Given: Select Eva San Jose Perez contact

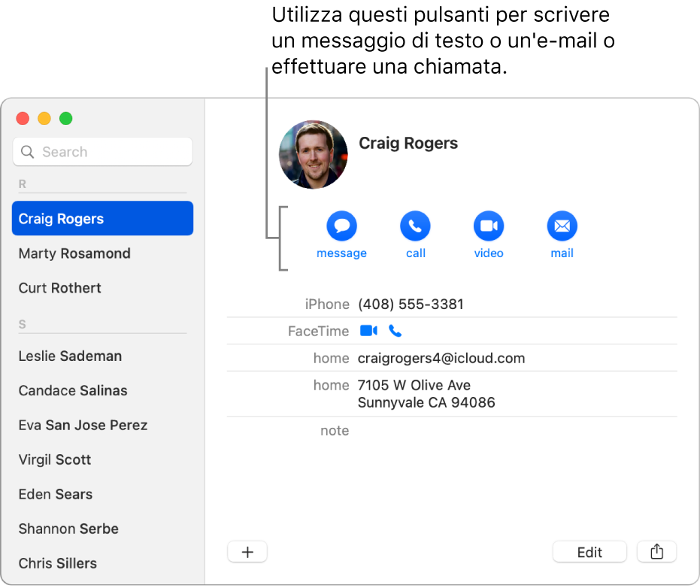Looking at the screenshot, I should click(103, 425).
